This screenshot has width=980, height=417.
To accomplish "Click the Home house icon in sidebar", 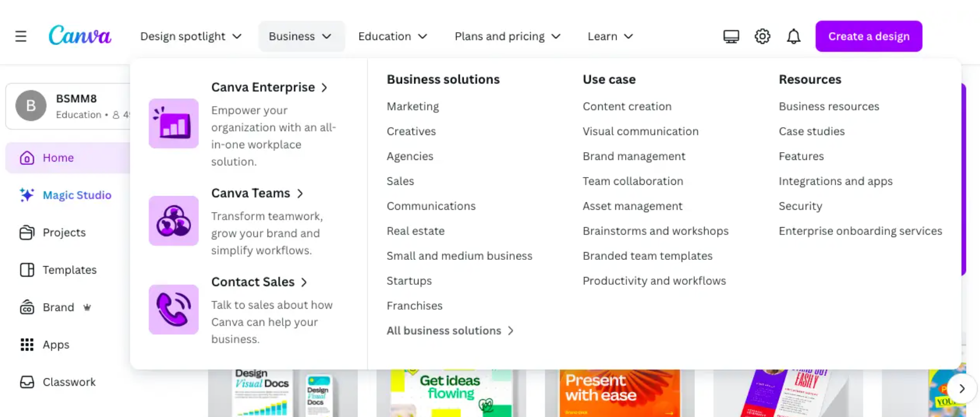I will pyautogui.click(x=27, y=158).
